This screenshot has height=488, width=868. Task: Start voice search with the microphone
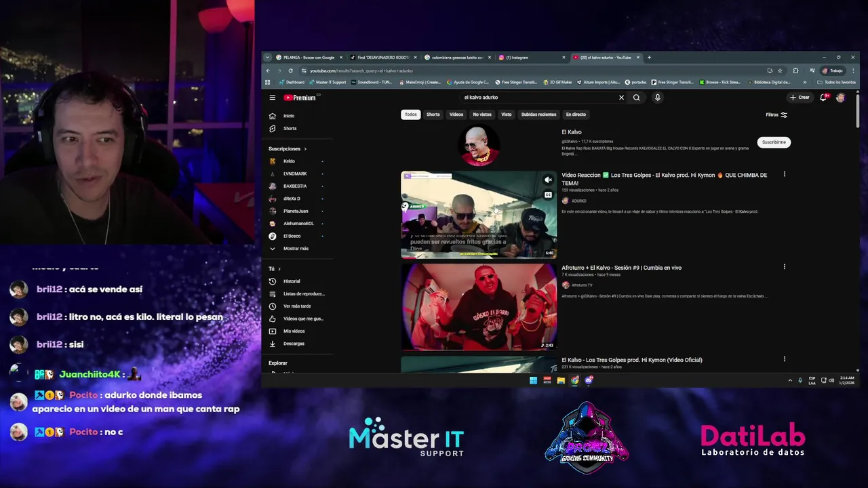(657, 98)
